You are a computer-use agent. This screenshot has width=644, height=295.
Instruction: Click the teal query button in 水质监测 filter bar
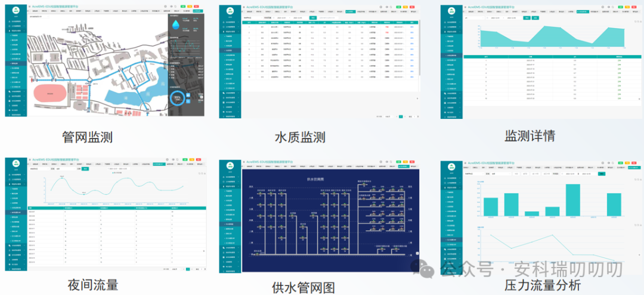313,18
